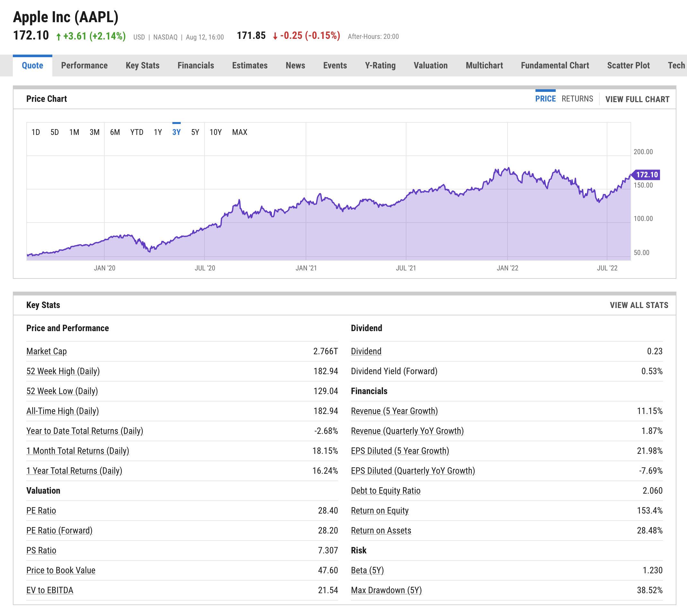Open VIEW ALL STATS link

pyautogui.click(x=639, y=305)
